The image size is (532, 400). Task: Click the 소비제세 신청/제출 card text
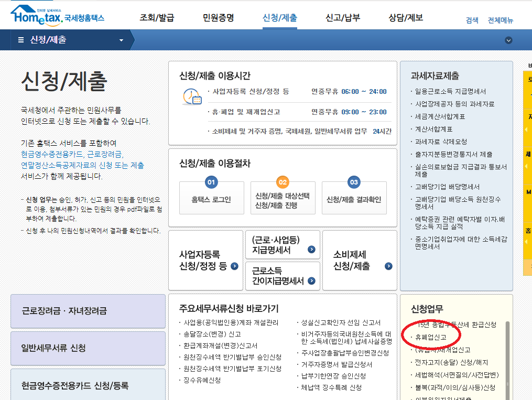coord(351,260)
